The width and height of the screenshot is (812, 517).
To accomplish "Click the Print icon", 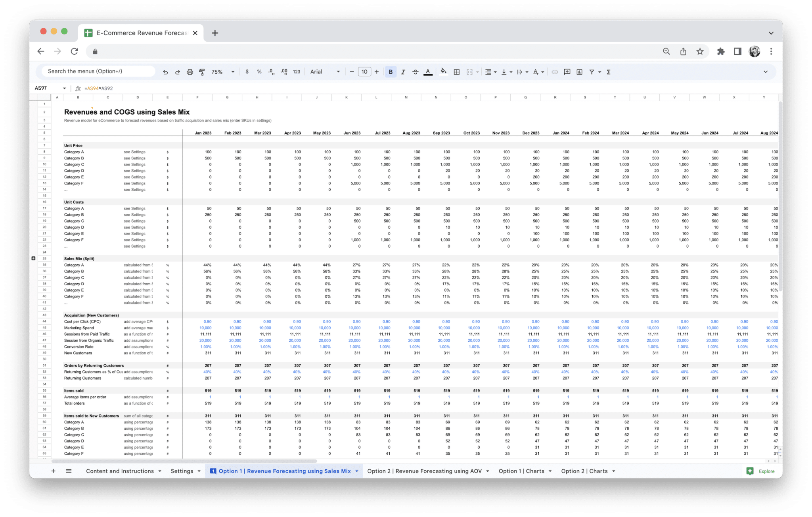I will [x=190, y=72].
